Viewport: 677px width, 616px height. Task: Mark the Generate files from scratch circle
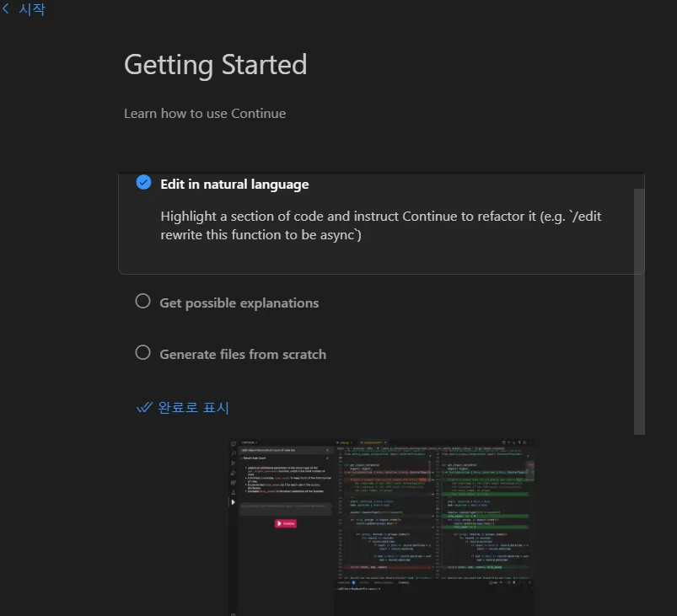[143, 353]
